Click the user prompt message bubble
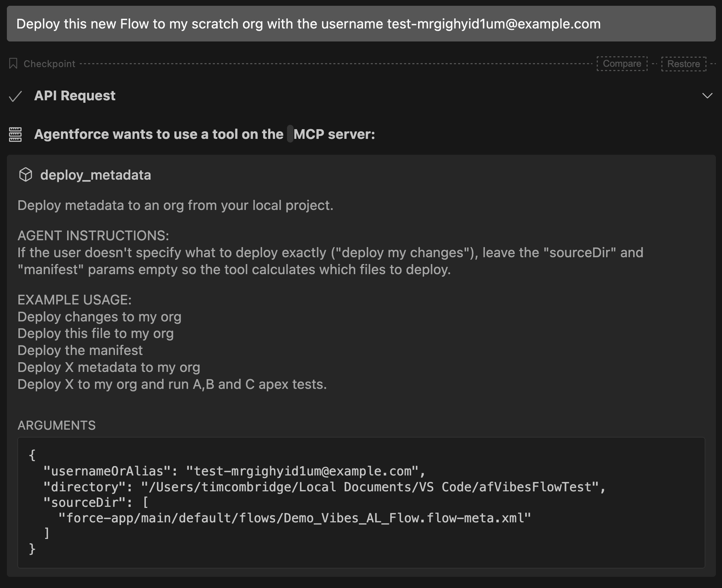Screen dimensions: 722x588 coord(361,24)
